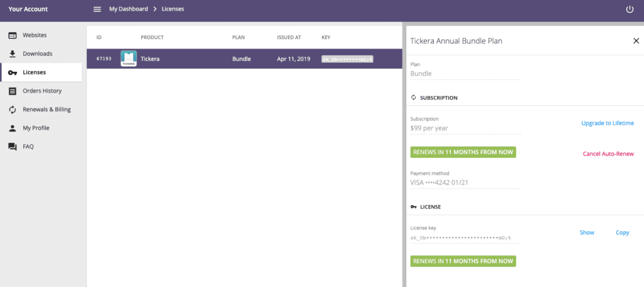The image size is (644, 287).
Task: Click the PRODUCT column header
Action: pyautogui.click(x=152, y=37)
